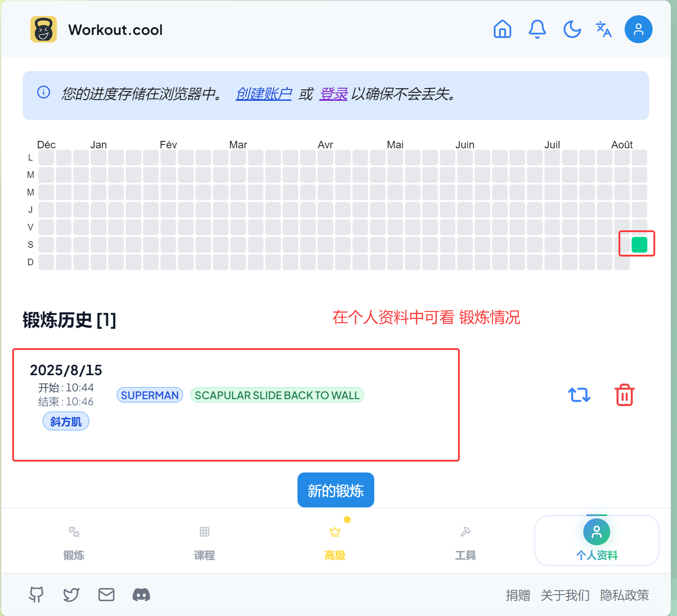The height and width of the screenshot is (616, 677).
Task: Switch to the 高级 premium tab
Action: click(335, 543)
